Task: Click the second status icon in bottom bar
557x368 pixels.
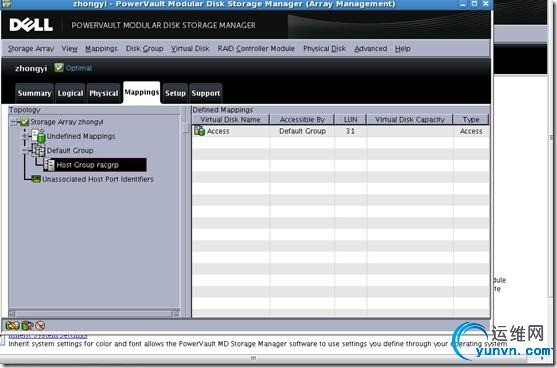Action: (27, 325)
